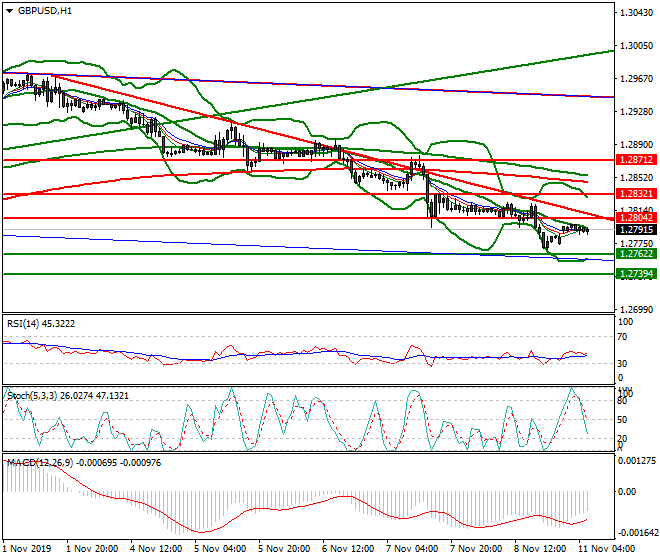Click the 6 Nov 12:00 time axis label
Viewport: 660px width, 560px height.
coord(348,549)
